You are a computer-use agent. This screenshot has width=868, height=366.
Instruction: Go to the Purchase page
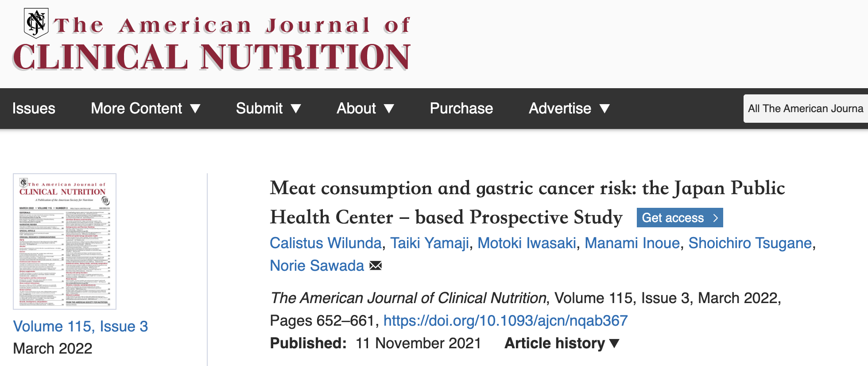(x=461, y=109)
